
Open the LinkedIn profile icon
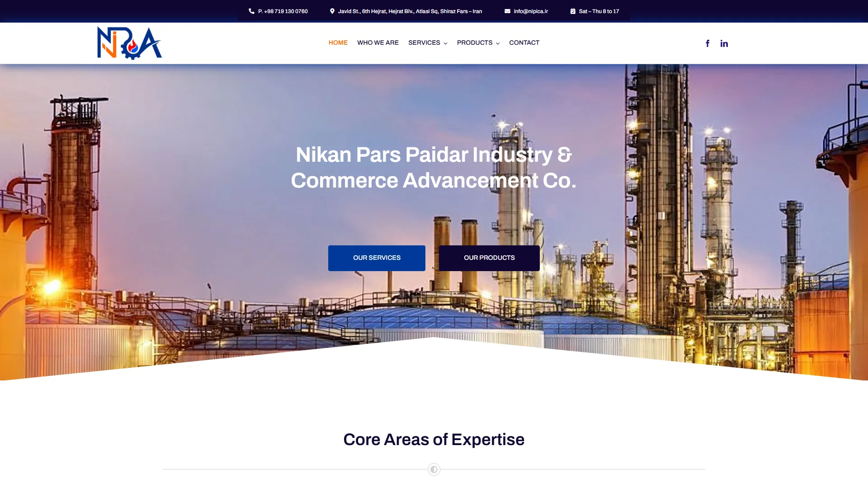724,43
